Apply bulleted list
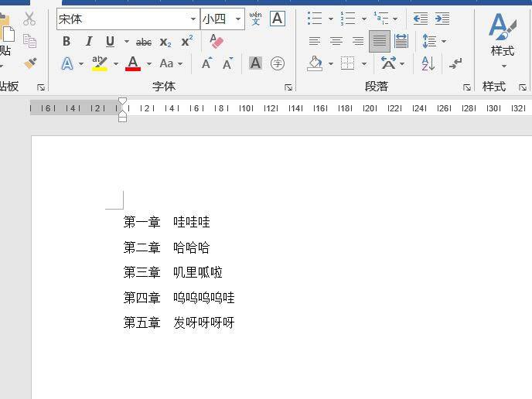This screenshot has height=399, width=532. (x=315, y=19)
